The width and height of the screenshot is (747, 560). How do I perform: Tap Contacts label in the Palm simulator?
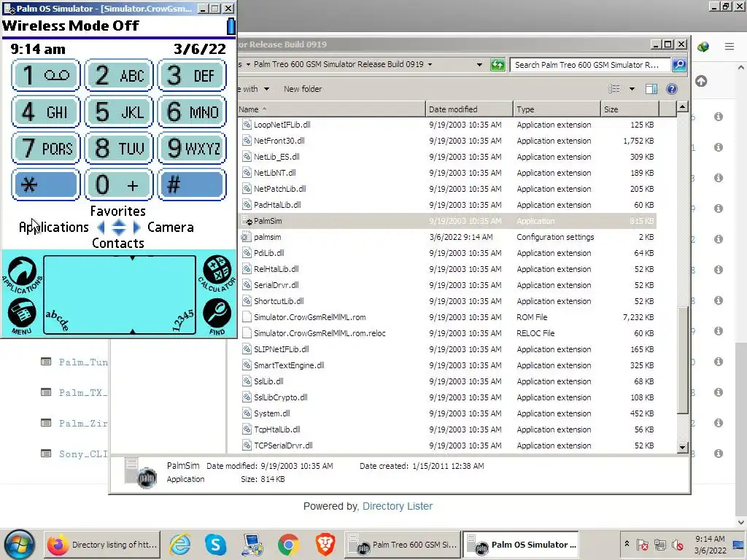[117, 244]
